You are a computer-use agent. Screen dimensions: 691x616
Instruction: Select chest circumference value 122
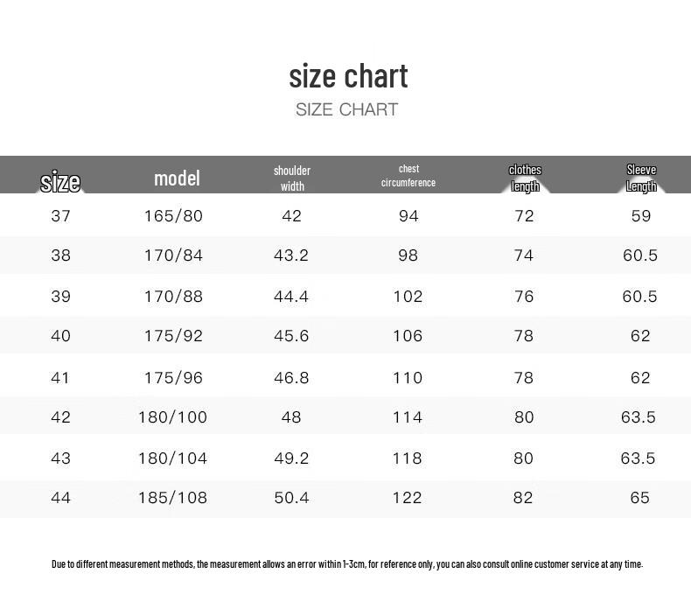[x=408, y=498]
